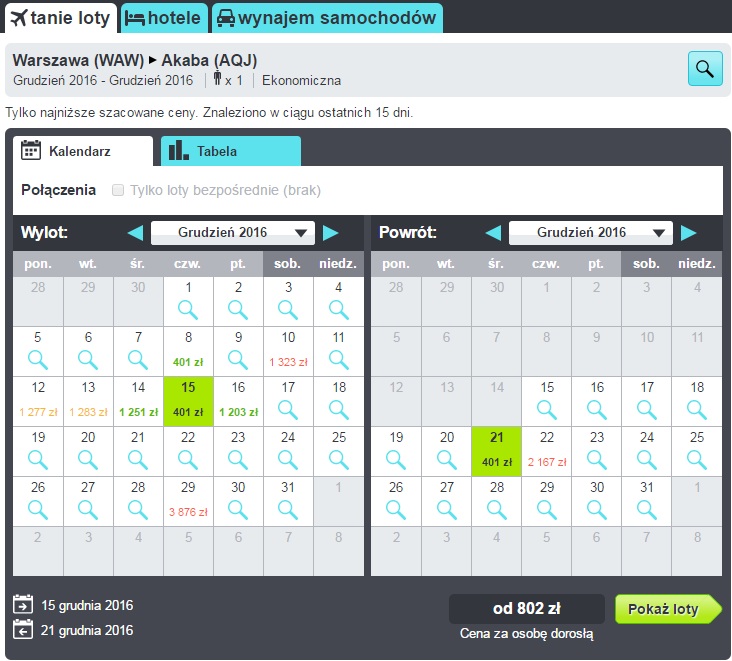This screenshot has height=661, width=732.
Task: Select departure December 8 priced 401 zł
Action: pos(188,352)
